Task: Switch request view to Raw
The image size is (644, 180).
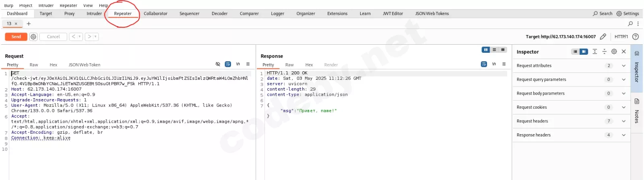Action: tap(34, 64)
